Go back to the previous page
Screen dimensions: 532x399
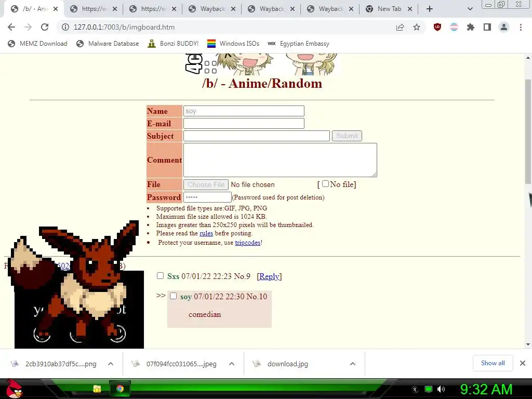(11, 27)
